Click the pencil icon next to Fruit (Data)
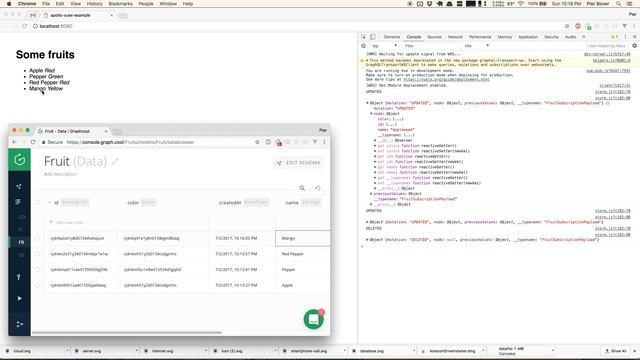The image size is (640, 360). (x=116, y=162)
